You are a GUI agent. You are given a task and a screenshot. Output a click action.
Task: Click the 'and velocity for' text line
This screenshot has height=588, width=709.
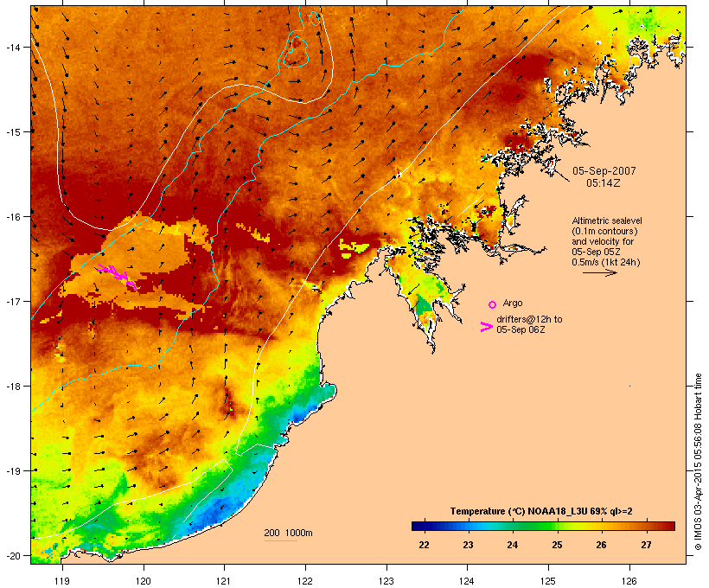tap(603, 241)
